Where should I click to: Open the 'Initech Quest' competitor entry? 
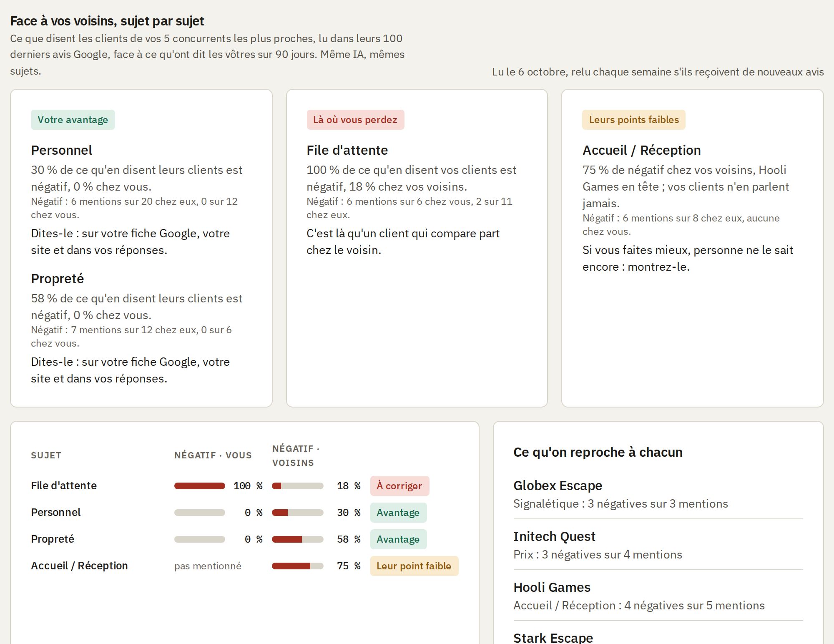(554, 536)
